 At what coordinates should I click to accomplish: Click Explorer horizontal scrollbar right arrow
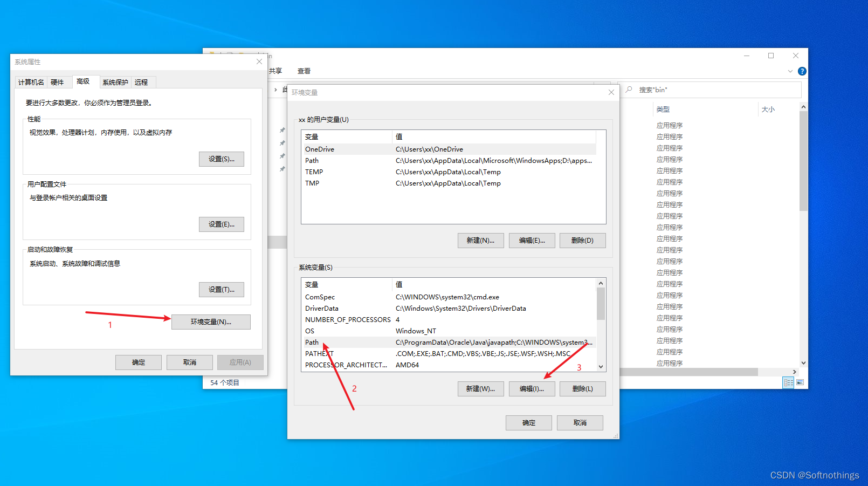tap(794, 372)
